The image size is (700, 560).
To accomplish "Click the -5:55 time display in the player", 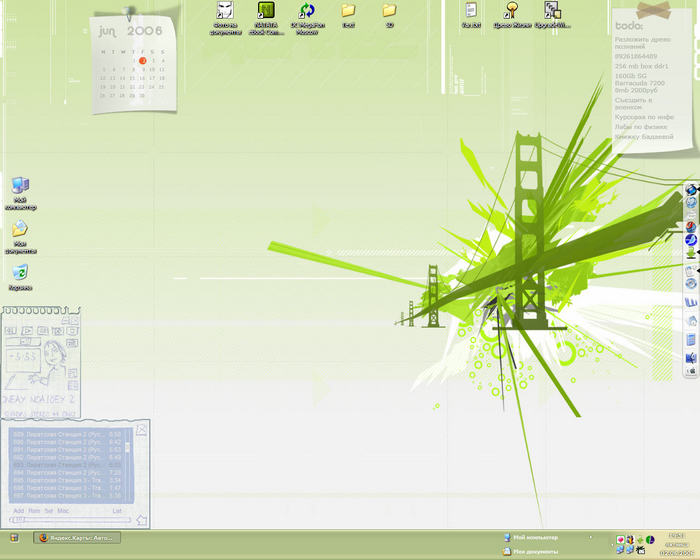I will pyautogui.click(x=24, y=356).
